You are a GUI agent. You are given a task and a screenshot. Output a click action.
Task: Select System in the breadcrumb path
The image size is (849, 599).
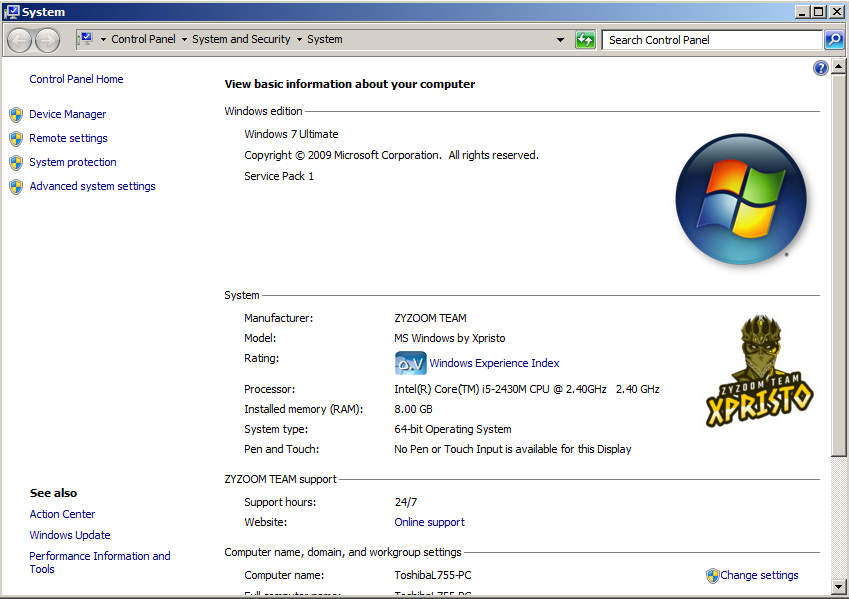click(x=324, y=40)
